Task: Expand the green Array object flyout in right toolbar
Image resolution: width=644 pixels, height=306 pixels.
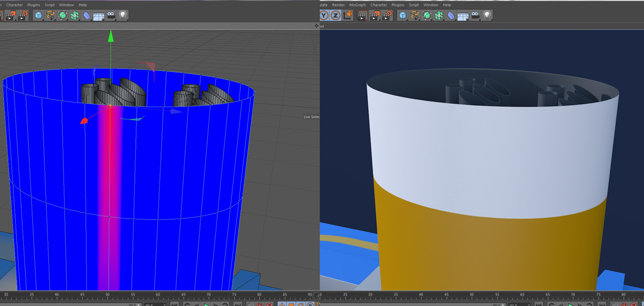Action: tap(439, 16)
